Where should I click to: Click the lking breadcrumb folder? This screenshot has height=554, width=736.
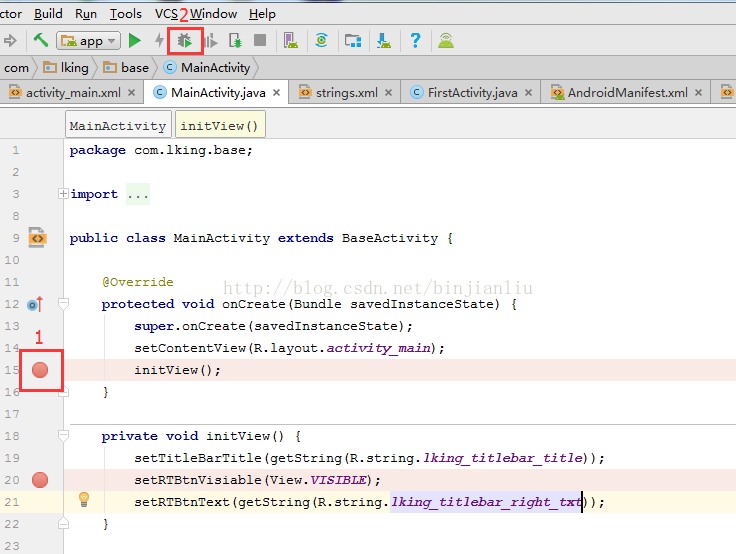coord(66,68)
